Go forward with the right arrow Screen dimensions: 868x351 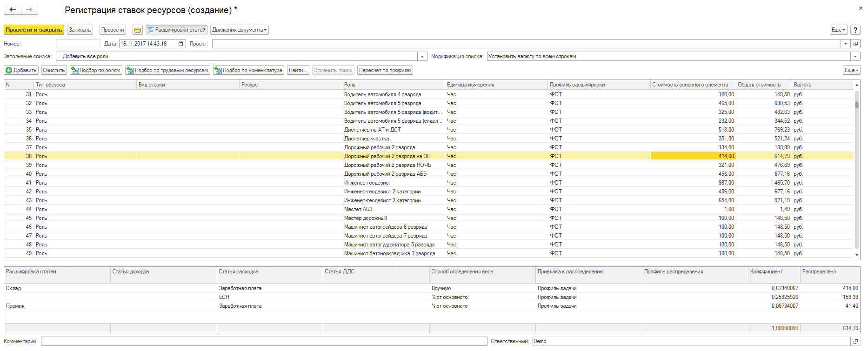[29, 9]
